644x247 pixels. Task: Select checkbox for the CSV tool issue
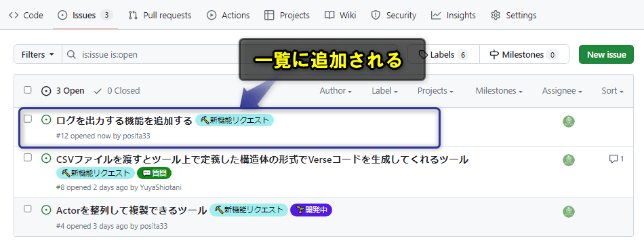coord(28,157)
